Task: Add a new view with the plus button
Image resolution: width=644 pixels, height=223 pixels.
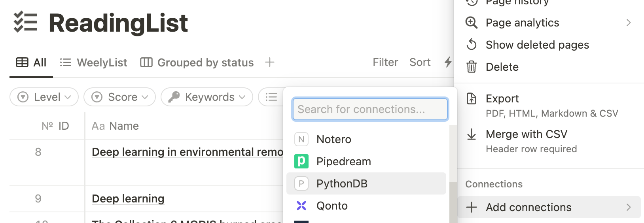Action: [x=270, y=62]
